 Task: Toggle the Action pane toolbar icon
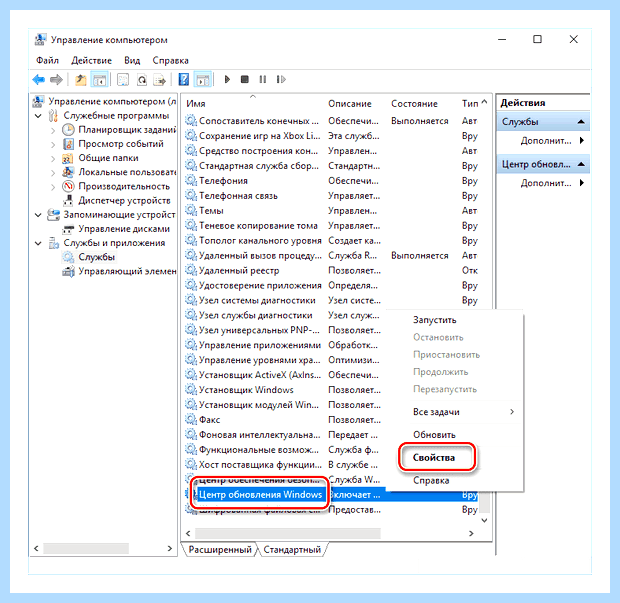click(203, 80)
